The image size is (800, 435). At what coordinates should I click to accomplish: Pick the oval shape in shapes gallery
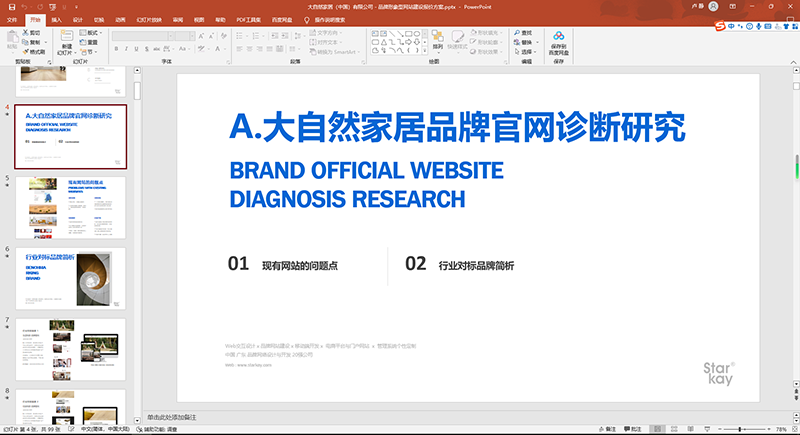coord(417,33)
